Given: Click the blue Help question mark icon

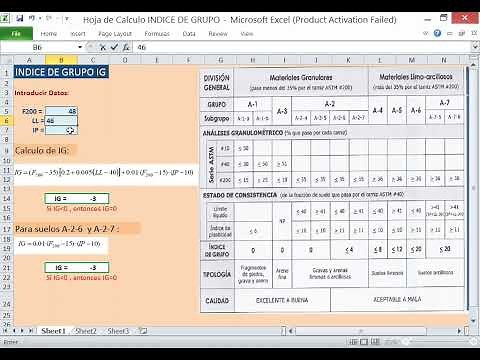Looking at the screenshot, I should 437,33.
